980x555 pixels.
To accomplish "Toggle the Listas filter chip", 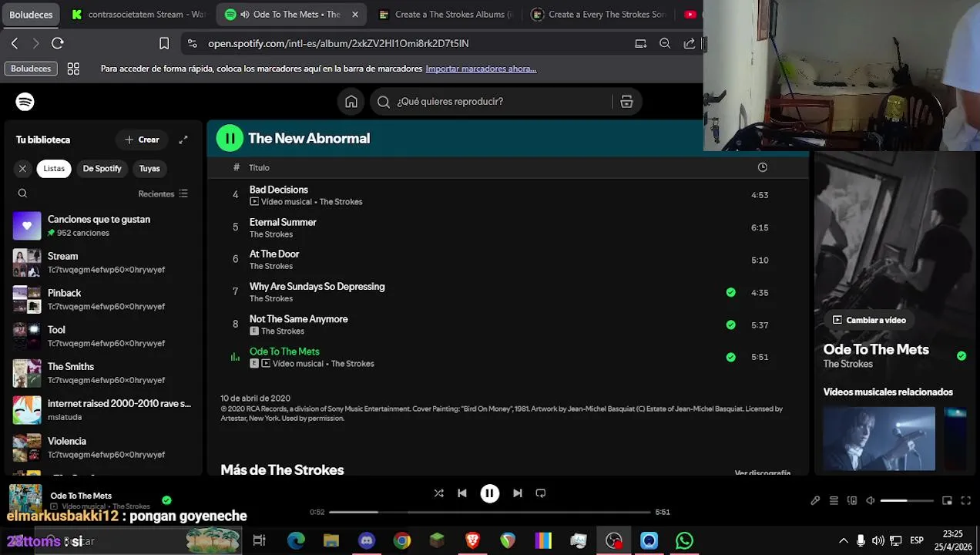I will 54,168.
